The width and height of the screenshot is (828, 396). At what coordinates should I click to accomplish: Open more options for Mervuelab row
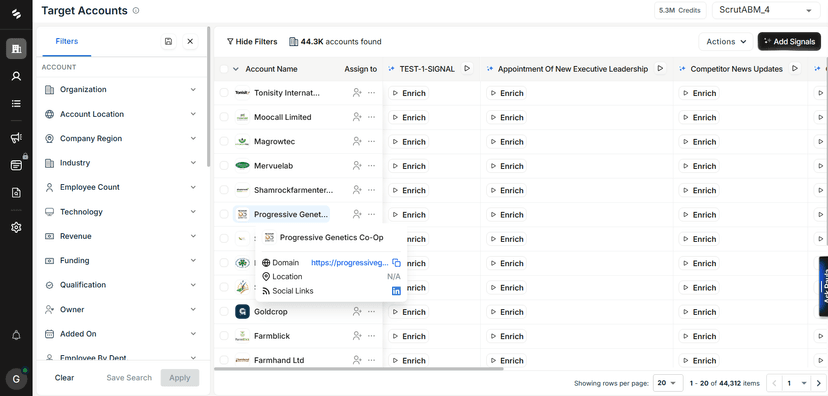371,165
